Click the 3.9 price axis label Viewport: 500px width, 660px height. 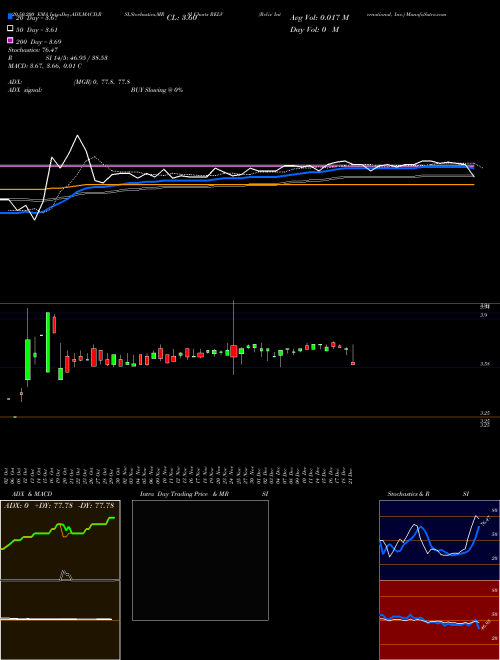point(484,315)
